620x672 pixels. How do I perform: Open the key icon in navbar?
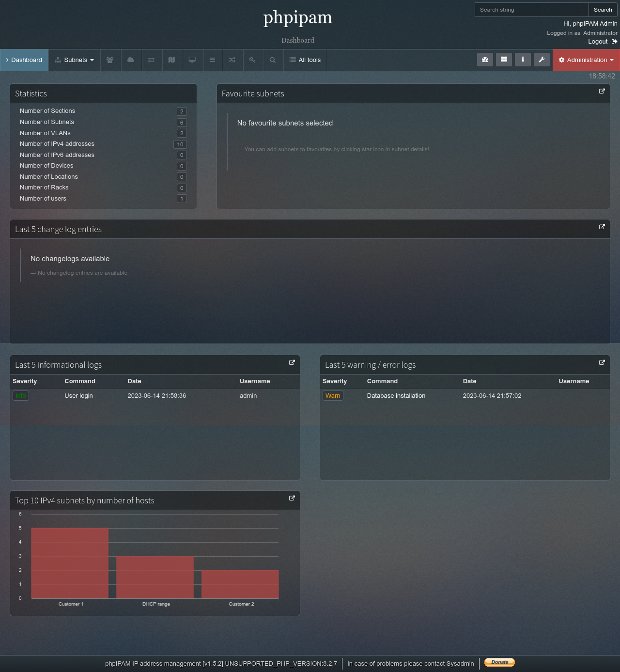point(252,60)
